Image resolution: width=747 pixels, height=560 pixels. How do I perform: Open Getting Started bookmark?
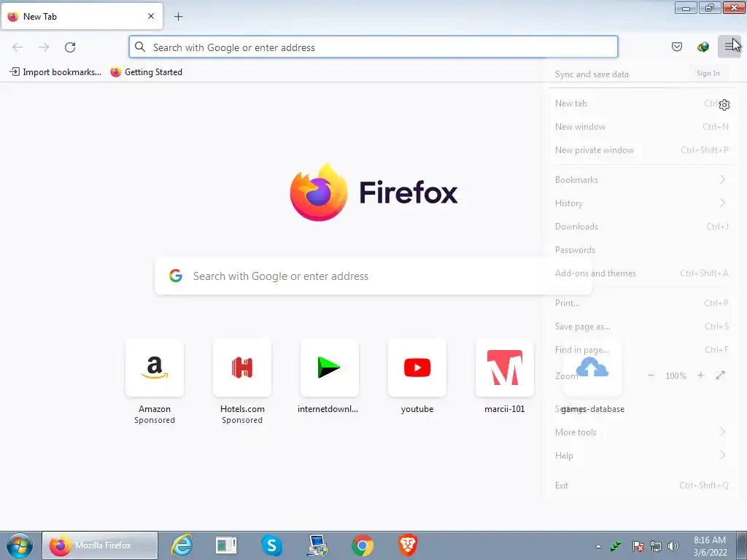(x=146, y=72)
